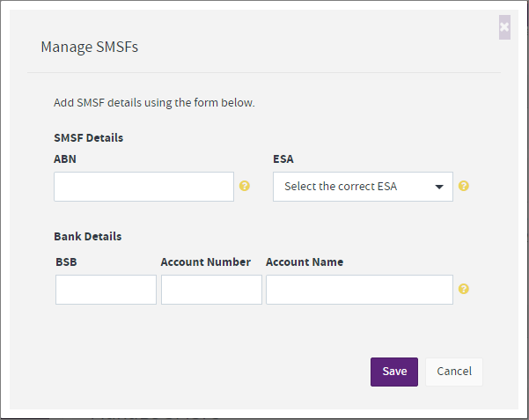Click the 'Account Name' label text
The height and width of the screenshot is (420, 529).
(304, 262)
